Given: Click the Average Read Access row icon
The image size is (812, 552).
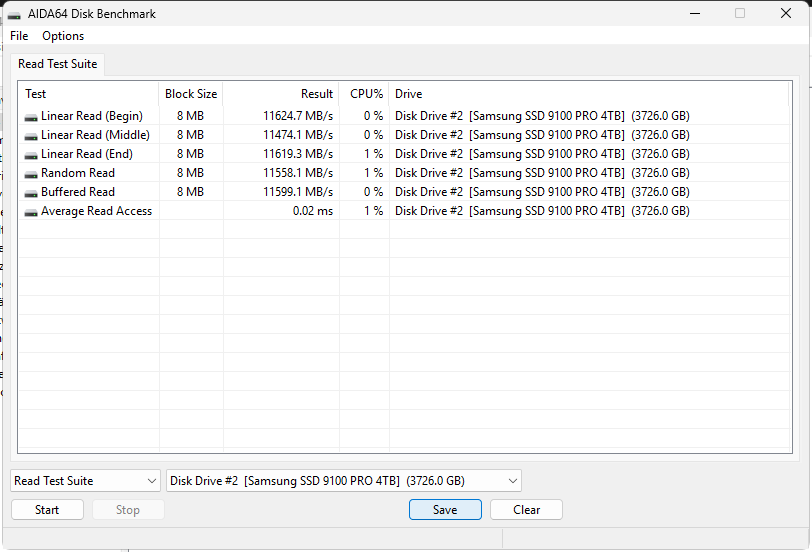Looking at the screenshot, I should click(x=31, y=211).
